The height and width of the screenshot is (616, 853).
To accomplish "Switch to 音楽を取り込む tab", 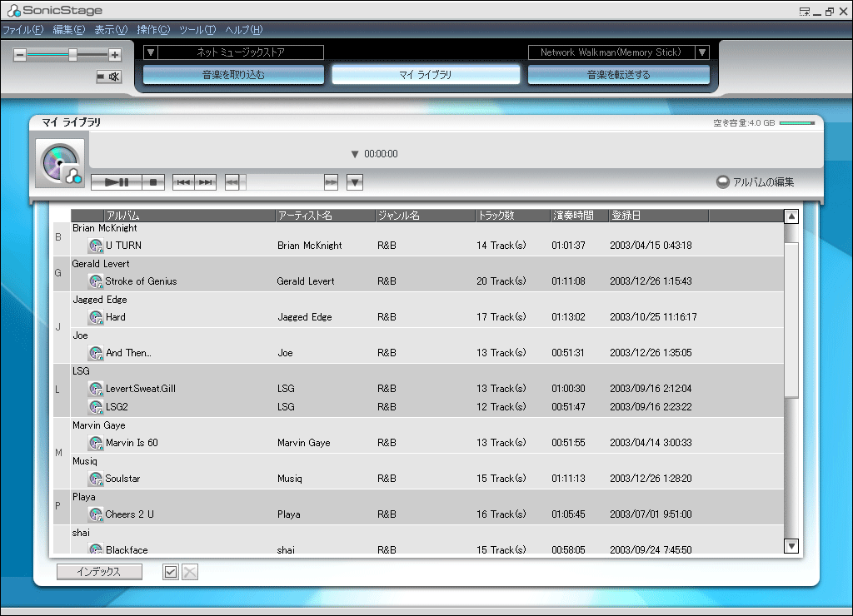I will click(233, 74).
